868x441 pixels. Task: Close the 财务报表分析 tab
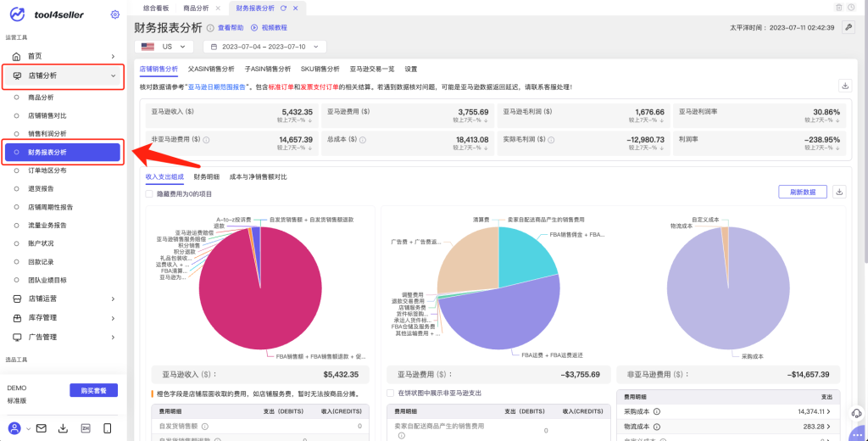tap(295, 8)
